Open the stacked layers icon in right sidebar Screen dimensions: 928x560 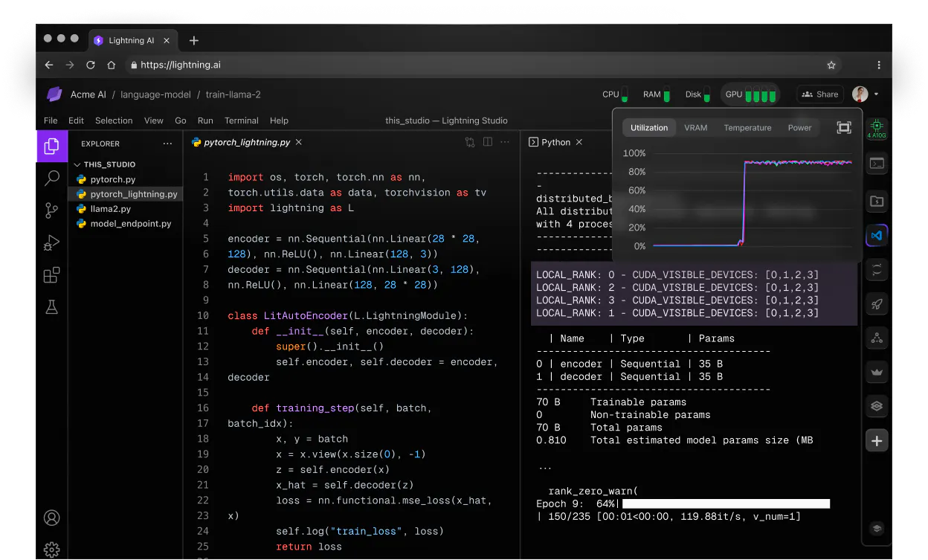coord(877,406)
